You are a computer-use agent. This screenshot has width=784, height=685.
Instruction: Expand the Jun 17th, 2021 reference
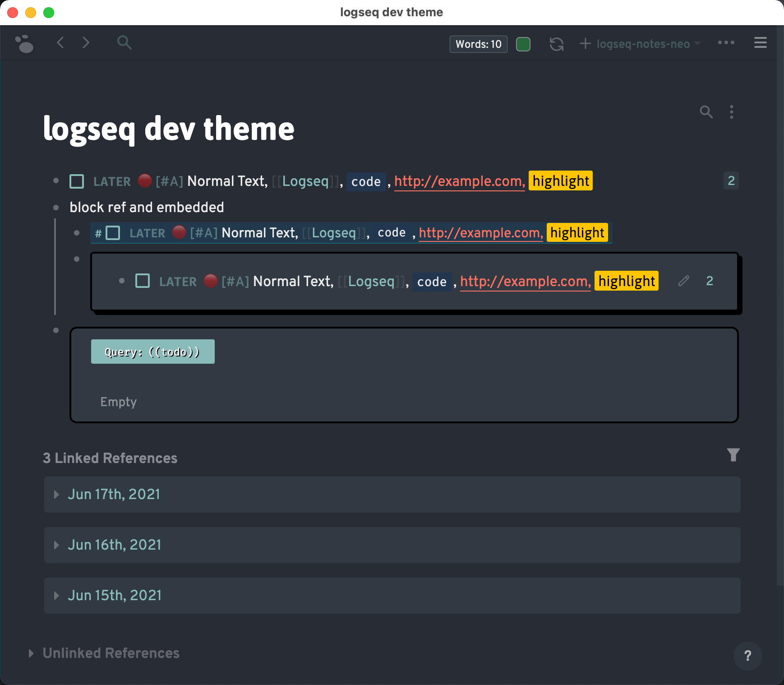[56, 495]
